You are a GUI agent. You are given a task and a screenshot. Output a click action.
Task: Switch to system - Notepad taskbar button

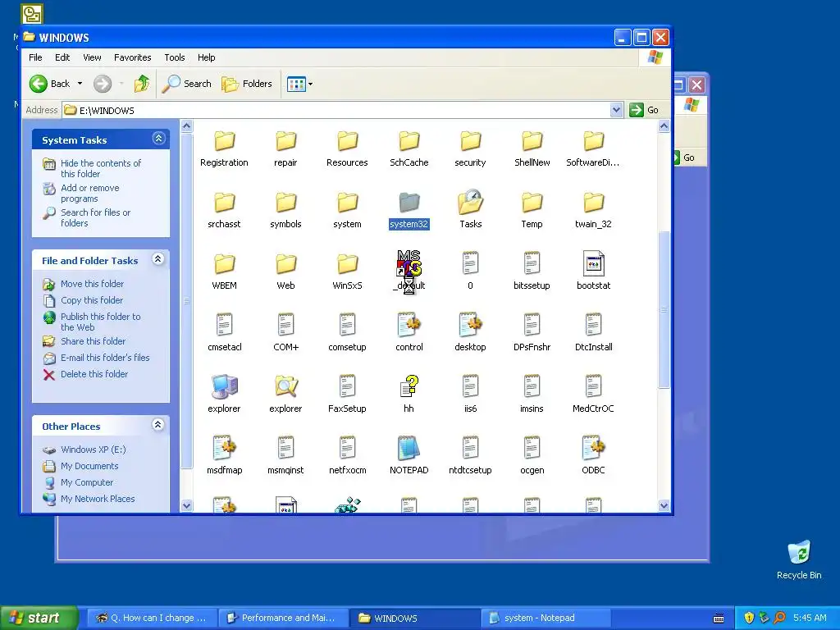(546, 618)
